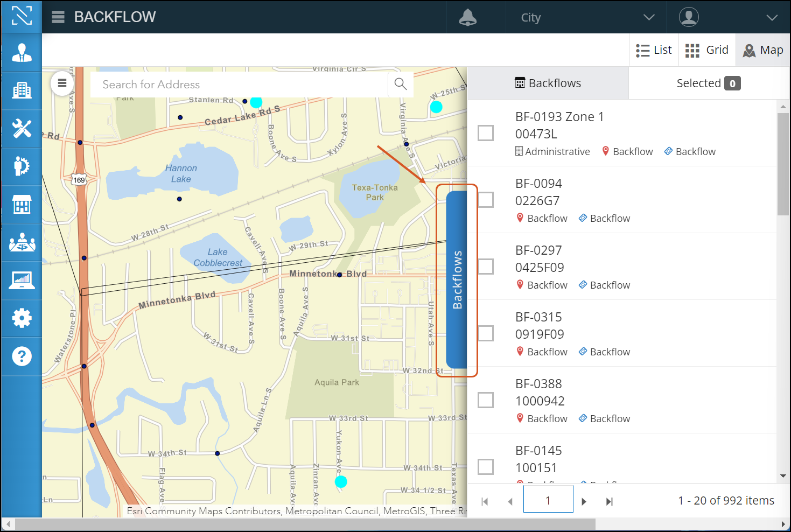Click the help question mark icon
Image resolution: width=791 pixels, height=532 pixels.
point(22,356)
